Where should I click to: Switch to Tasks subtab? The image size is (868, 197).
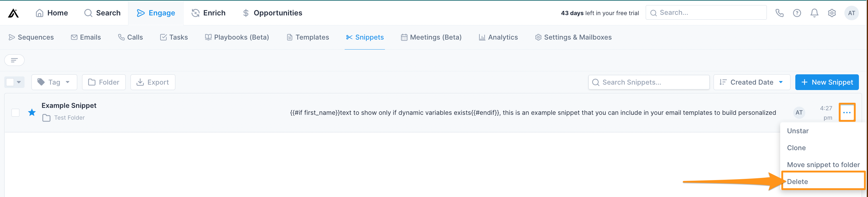tap(174, 37)
